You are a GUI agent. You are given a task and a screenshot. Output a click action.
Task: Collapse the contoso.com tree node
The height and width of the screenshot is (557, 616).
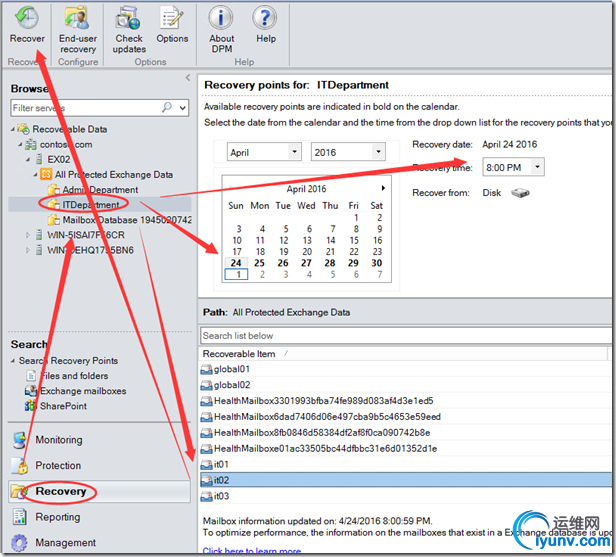pyautogui.click(x=20, y=145)
